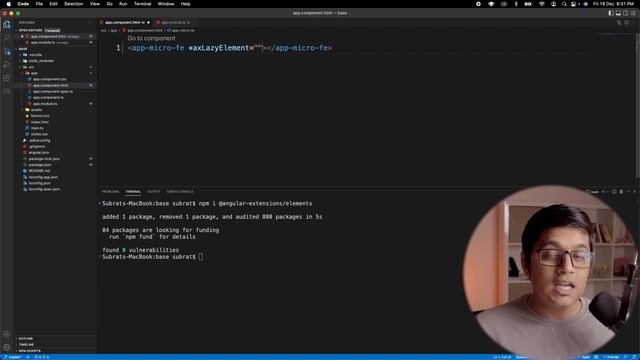This screenshot has height=360, width=640.
Task: Open the Accounts icon in activity bar
Action: pyautogui.click(x=7, y=334)
